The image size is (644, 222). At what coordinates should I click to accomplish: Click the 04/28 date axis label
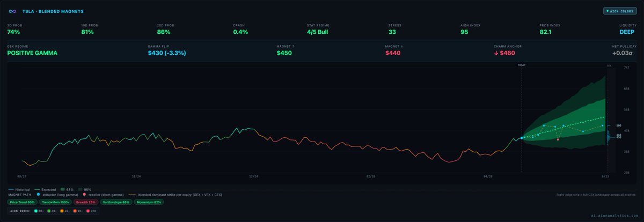click(488, 176)
